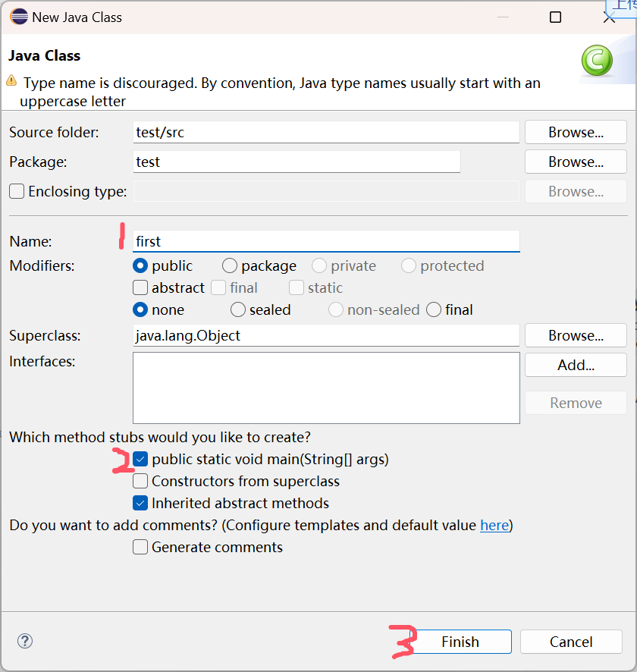Open the template settings 'here' link
The height and width of the screenshot is (672, 637).
point(494,525)
